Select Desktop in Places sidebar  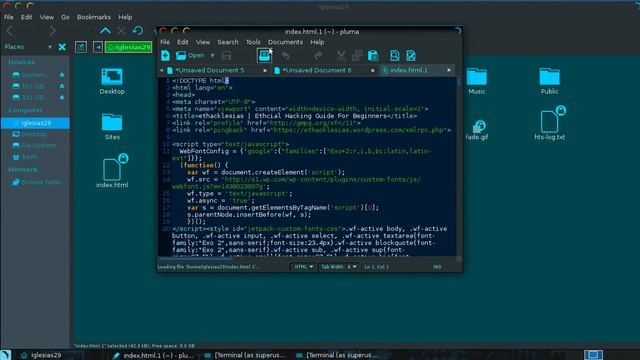click(x=35, y=134)
